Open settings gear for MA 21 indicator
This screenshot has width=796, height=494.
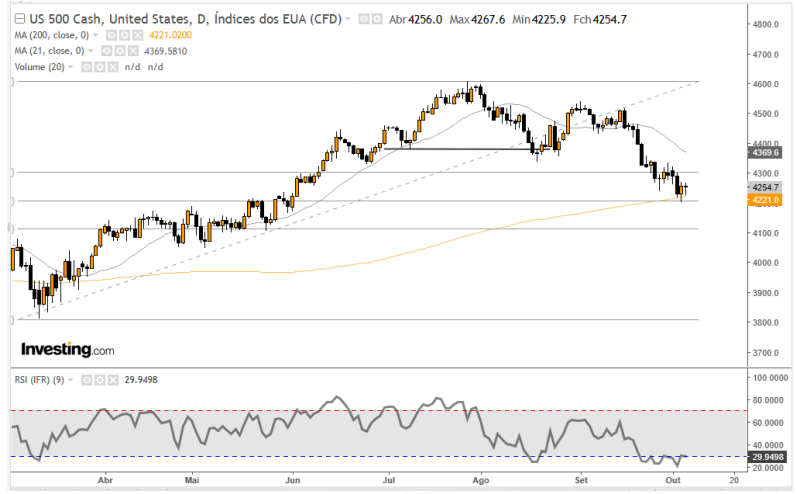pyautogui.click(x=118, y=50)
